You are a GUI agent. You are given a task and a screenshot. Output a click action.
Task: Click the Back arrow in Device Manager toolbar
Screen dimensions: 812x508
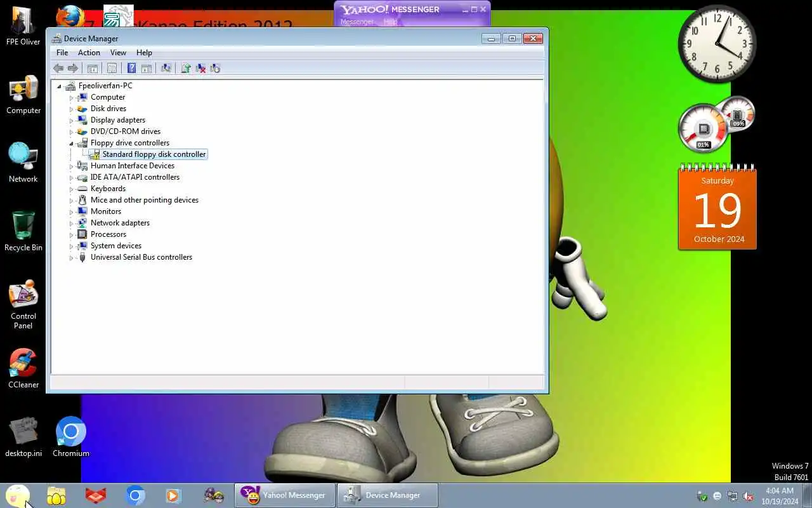pyautogui.click(x=58, y=69)
